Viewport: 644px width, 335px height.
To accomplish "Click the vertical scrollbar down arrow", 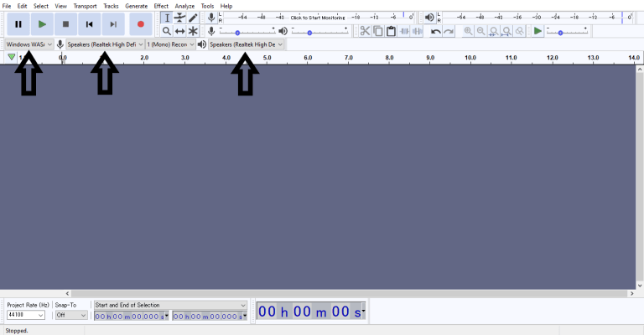I will pos(640,286).
